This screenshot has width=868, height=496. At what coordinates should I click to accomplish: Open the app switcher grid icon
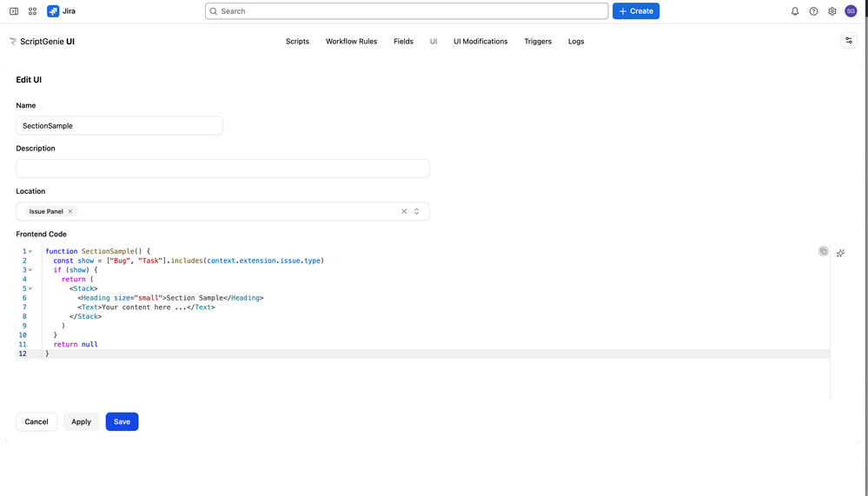coord(33,11)
